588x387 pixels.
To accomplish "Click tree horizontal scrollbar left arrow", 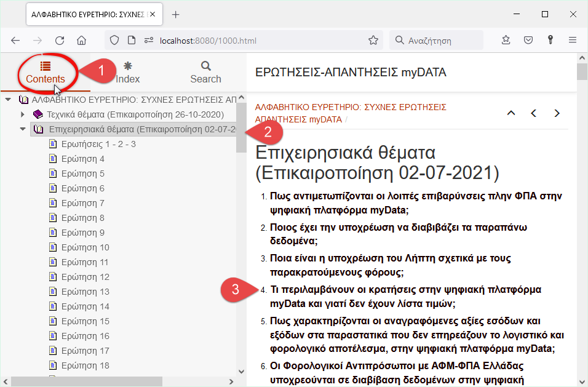I will point(6,381).
